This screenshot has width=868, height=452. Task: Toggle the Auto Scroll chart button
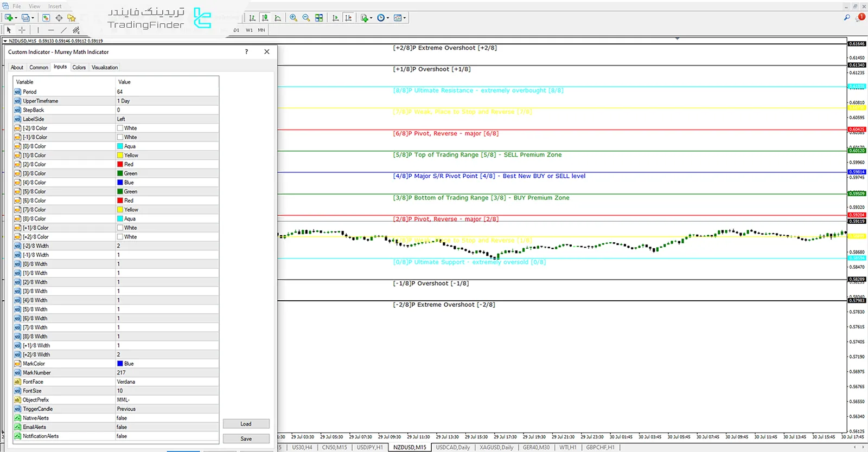335,18
